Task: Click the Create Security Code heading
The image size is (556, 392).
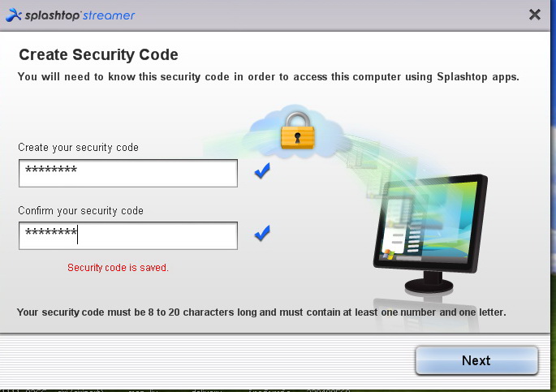Action: [x=98, y=55]
